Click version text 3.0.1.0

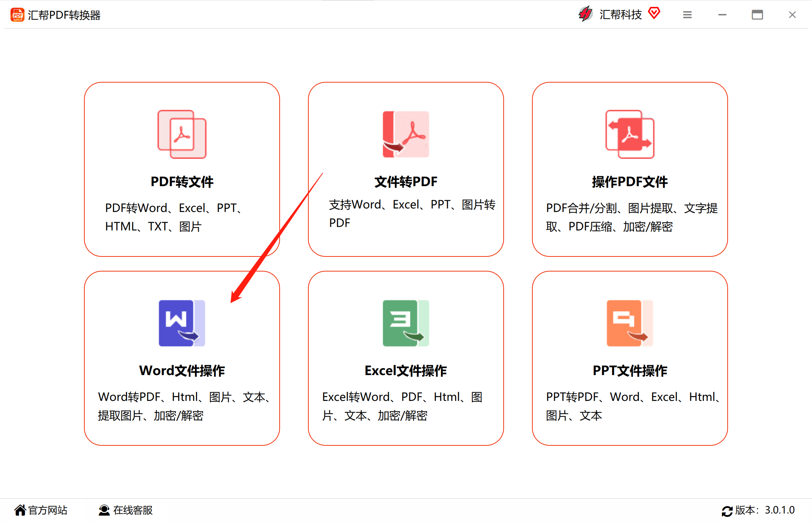click(x=780, y=510)
